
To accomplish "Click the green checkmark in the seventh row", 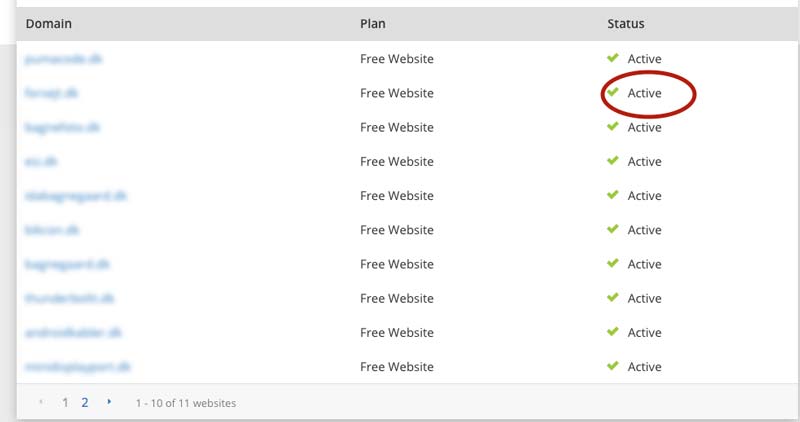I will pos(613,264).
